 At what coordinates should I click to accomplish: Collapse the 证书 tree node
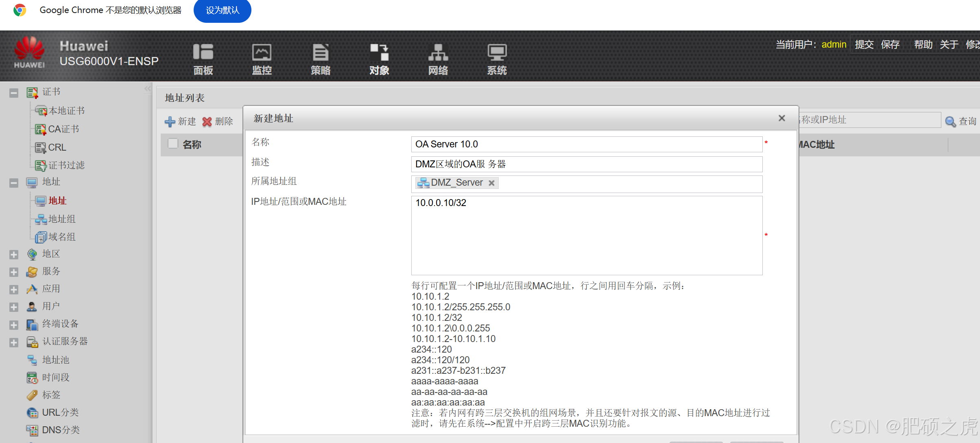point(14,93)
